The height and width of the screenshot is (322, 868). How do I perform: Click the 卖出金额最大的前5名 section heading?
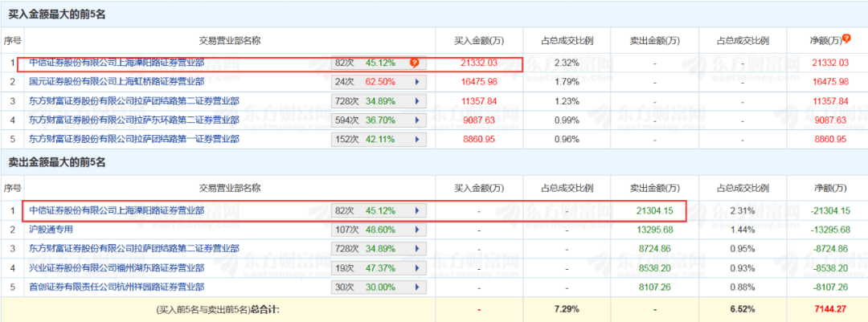56,163
